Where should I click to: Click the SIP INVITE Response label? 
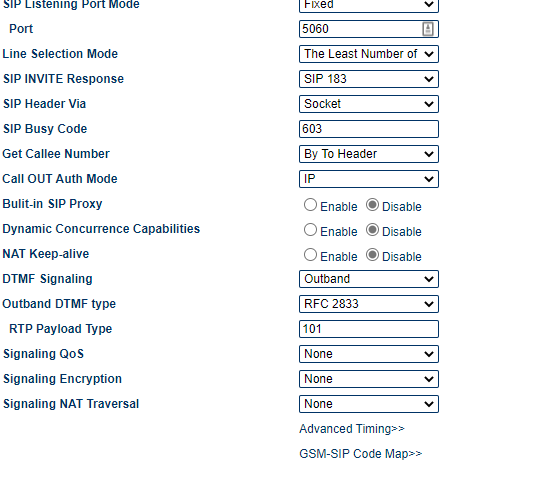63,79
